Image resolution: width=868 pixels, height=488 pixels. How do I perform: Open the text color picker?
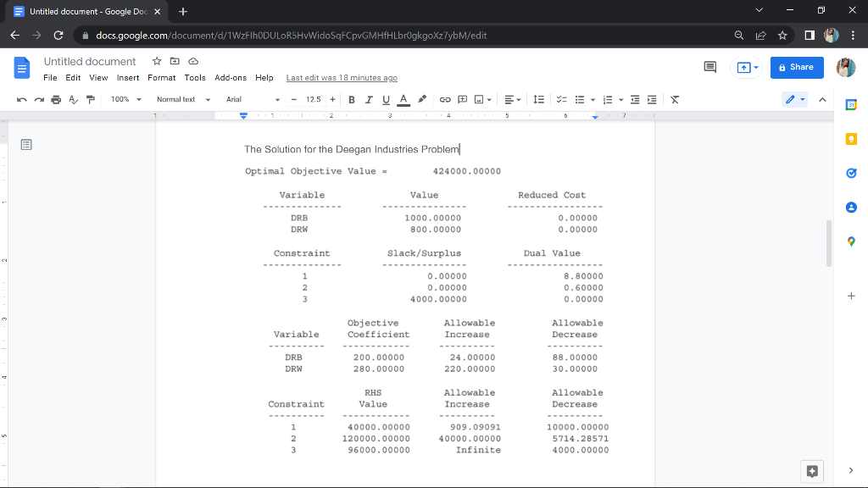[403, 100]
